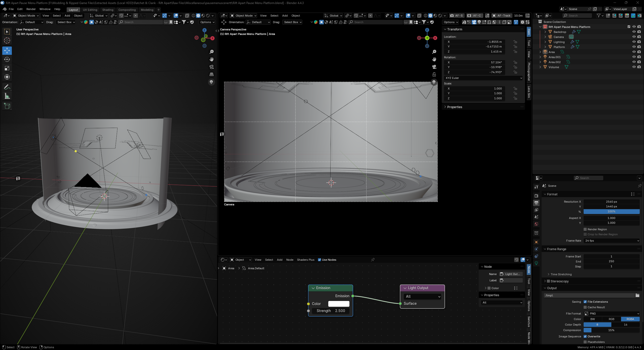Expand the Lighting collection in outliner
Screen dimensions: 644x350
[x=545, y=42]
